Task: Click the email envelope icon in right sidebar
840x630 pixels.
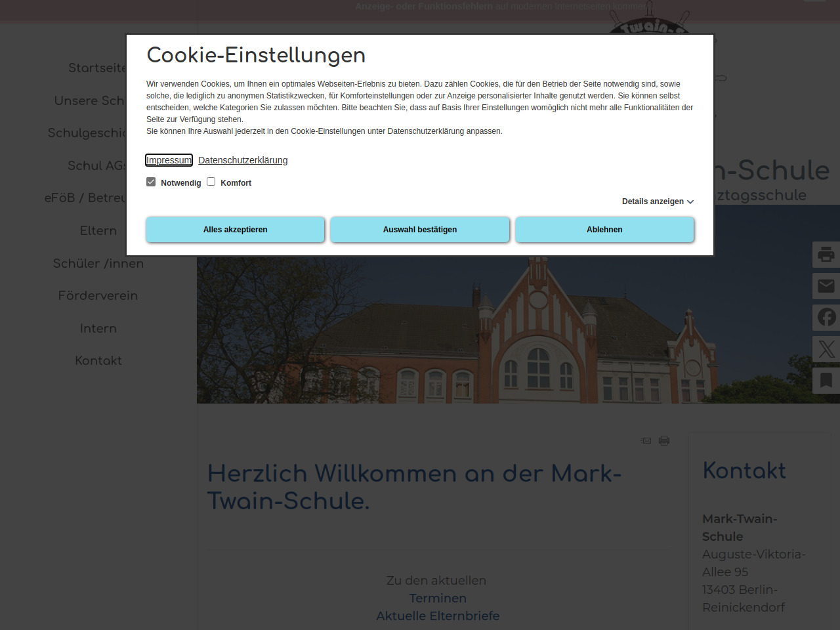Action: pos(826,286)
